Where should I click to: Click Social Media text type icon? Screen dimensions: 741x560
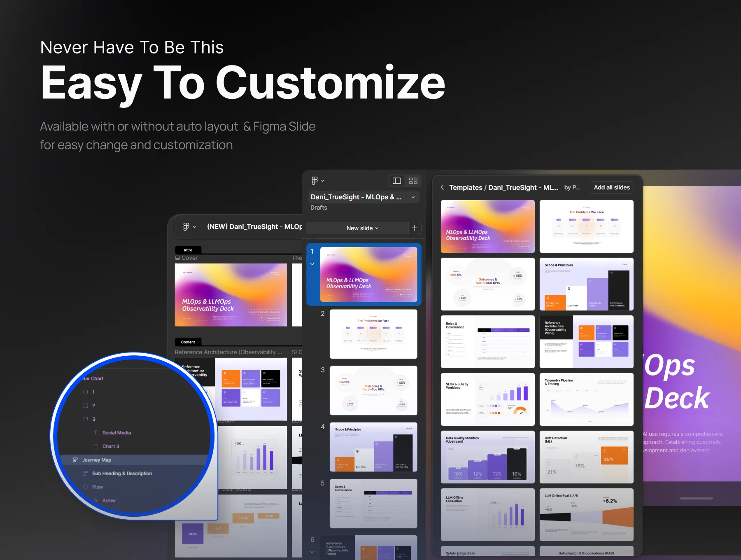tap(96, 433)
